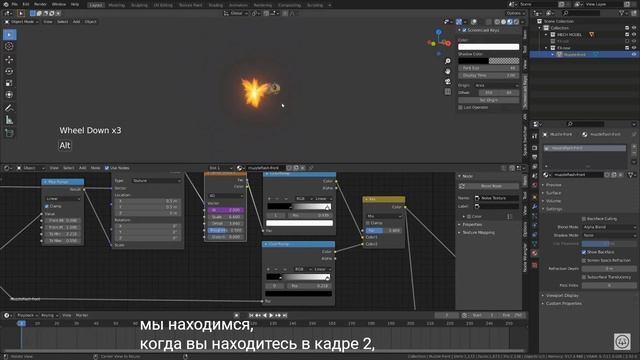The image size is (640, 360).
Task: Switch to wireframe viewport shading mode
Action: tap(497, 22)
